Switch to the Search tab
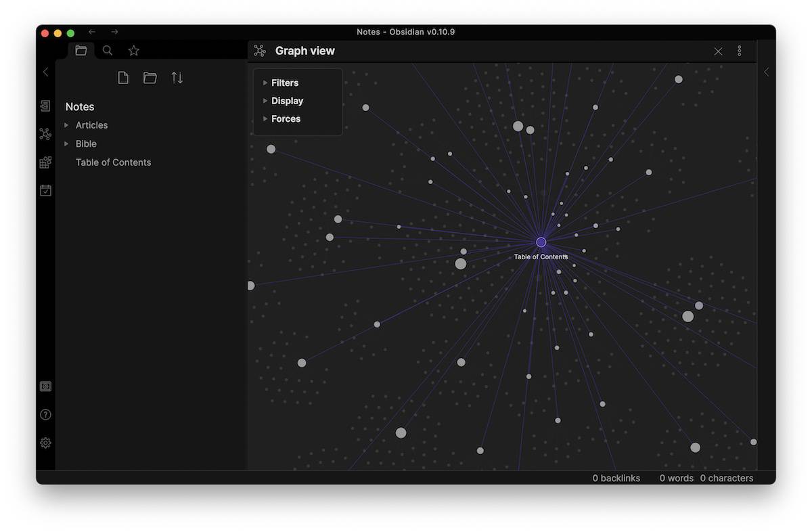The width and height of the screenshot is (812, 532). click(108, 50)
